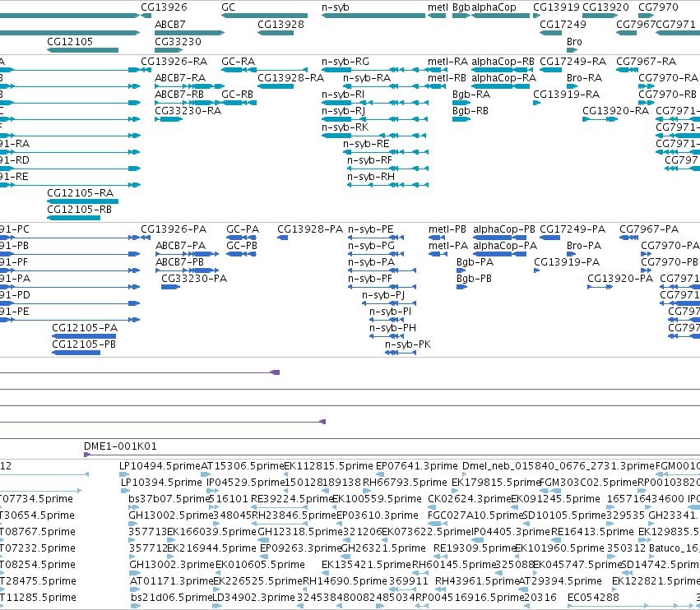The height and width of the screenshot is (610, 700).
Task: Click the metl gene label
Action: (x=438, y=7)
